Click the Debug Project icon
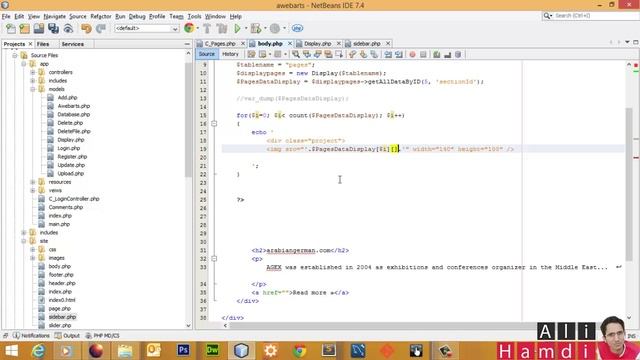 point(256,28)
